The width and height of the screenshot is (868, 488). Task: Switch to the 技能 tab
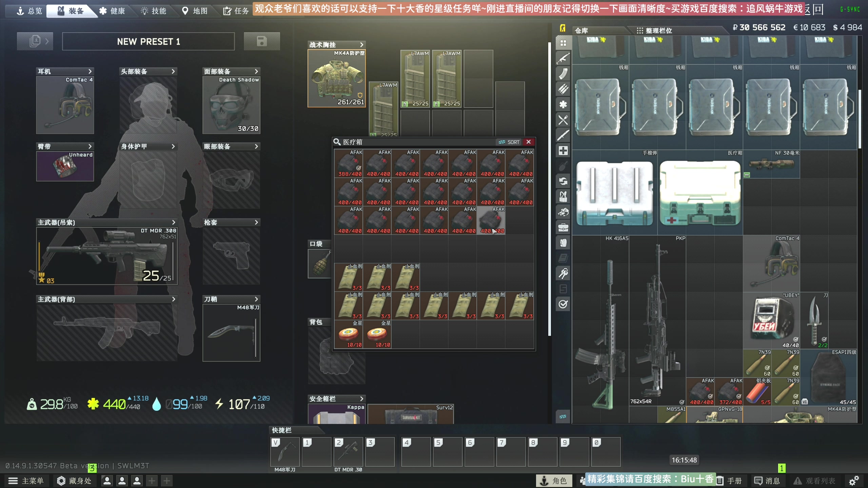154,11
